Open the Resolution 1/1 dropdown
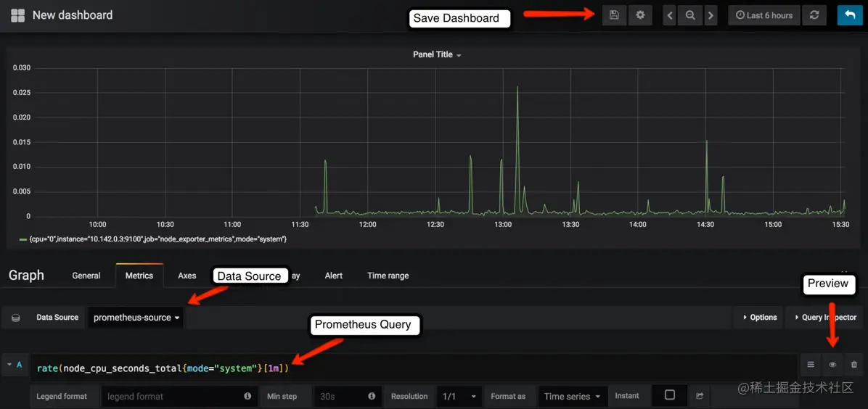 pos(459,396)
